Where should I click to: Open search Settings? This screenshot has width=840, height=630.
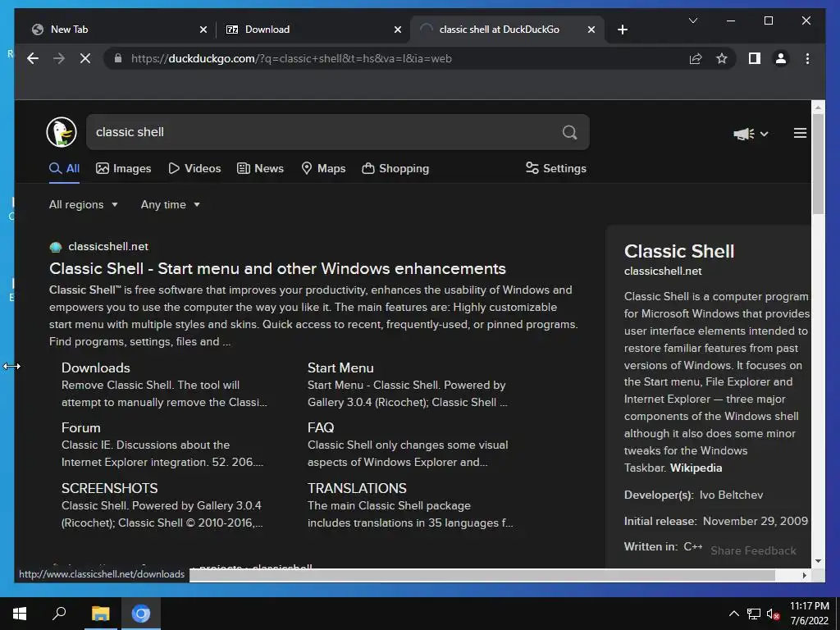click(x=556, y=169)
